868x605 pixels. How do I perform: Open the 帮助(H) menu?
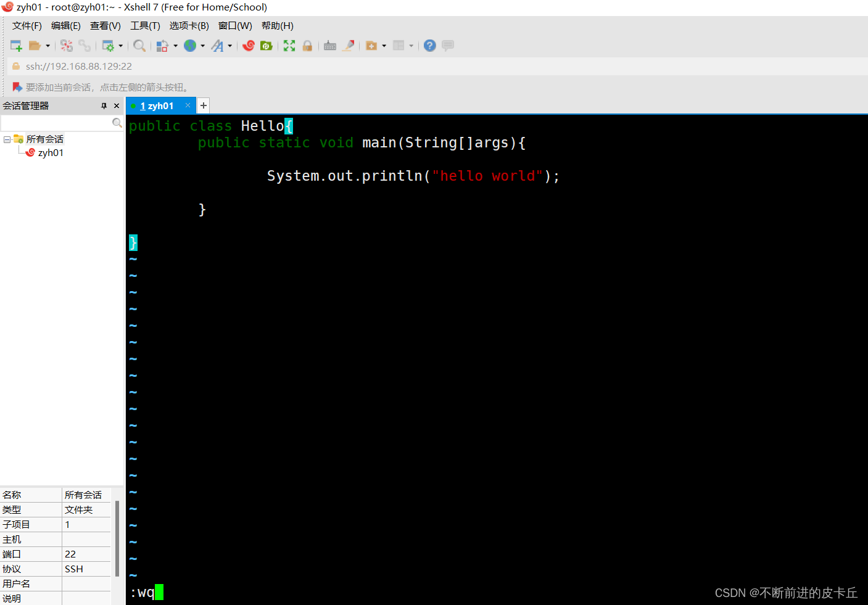pyautogui.click(x=278, y=26)
